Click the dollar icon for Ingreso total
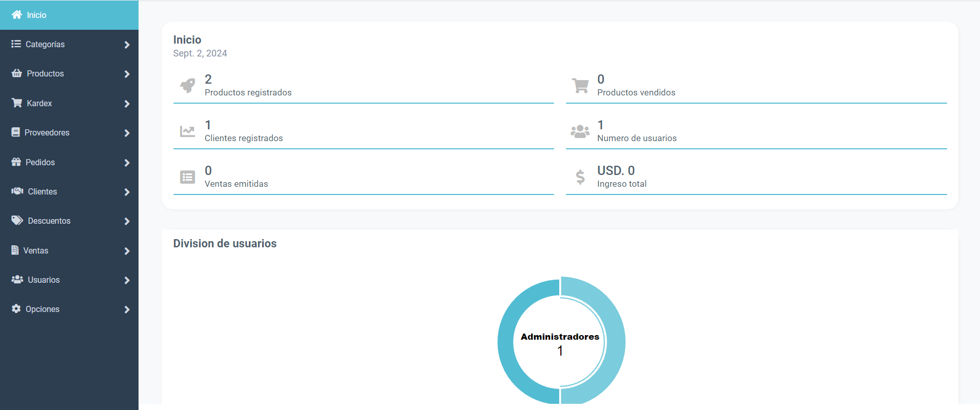This screenshot has height=410, width=980. (x=580, y=177)
